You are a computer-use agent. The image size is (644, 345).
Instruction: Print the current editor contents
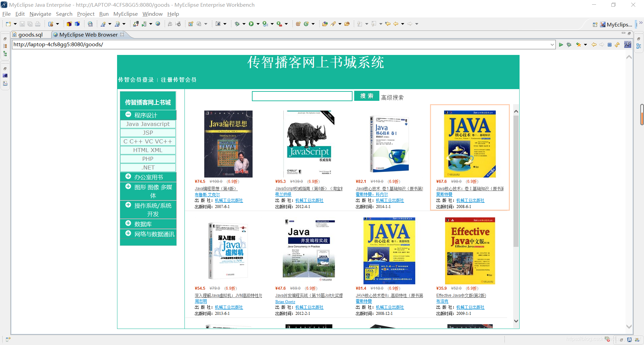point(38,23)
